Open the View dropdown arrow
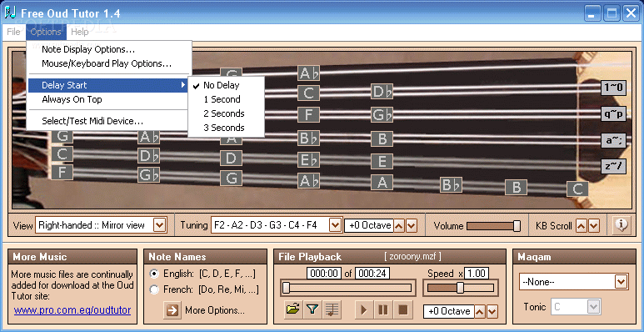The width and height of the screenshot is (644, 332). point(159,225)
